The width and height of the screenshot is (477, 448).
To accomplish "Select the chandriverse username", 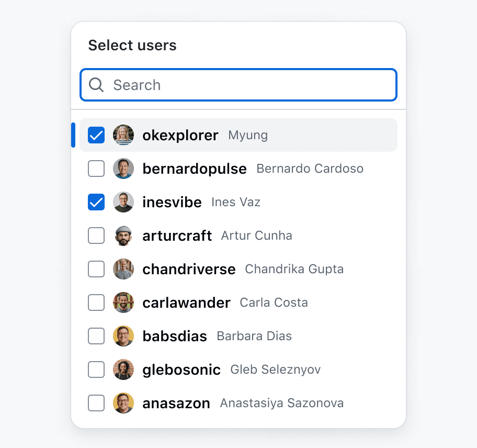I will (189, 269).
